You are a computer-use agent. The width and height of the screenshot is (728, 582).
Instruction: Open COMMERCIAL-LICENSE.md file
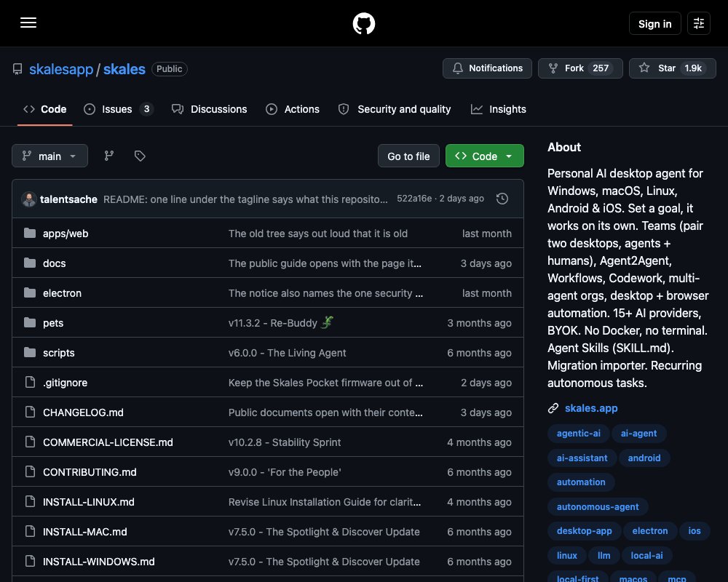pyautogui.click(x=108, y=442)
